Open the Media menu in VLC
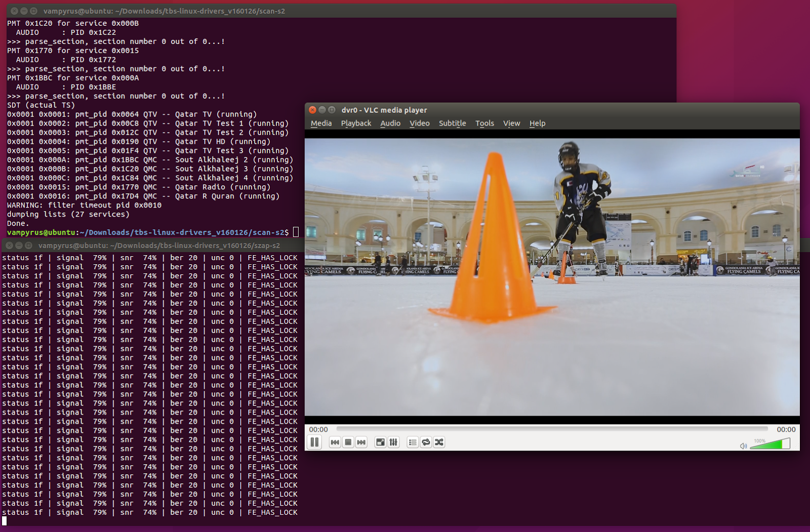 (321, 124)
